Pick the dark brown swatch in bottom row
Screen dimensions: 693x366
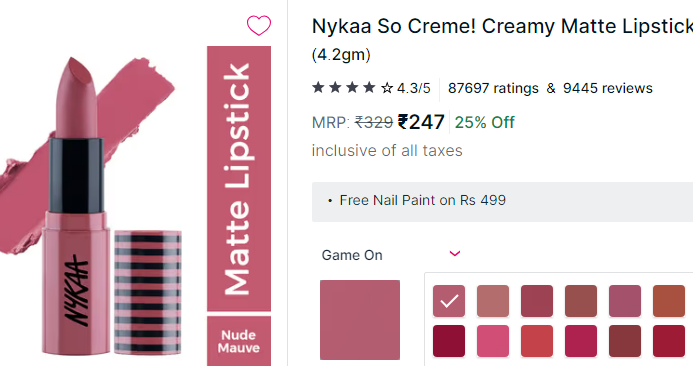click(x=625, y=341)
